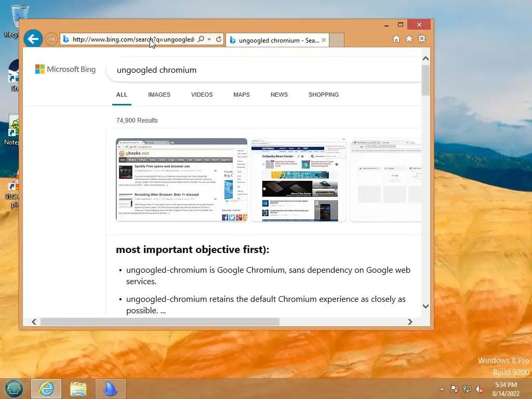The image size is (532, 399).
Task: Open the ghacks.net screenshot thumbnail
Action: pos(181,180)
